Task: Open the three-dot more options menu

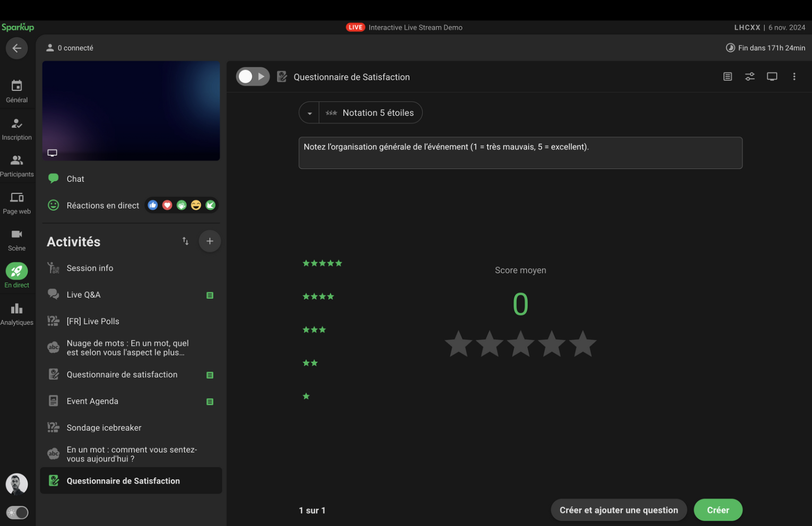Action: 794,77
